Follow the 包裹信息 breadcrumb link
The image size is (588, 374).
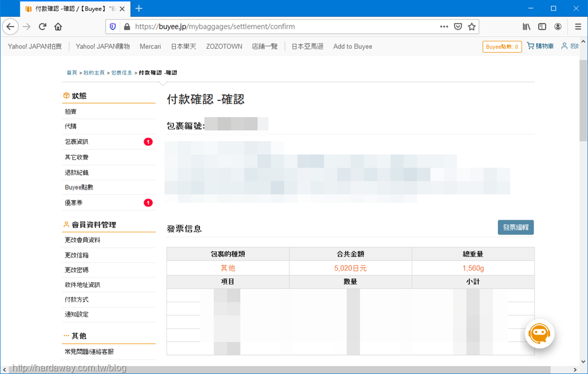coord(122,73)
